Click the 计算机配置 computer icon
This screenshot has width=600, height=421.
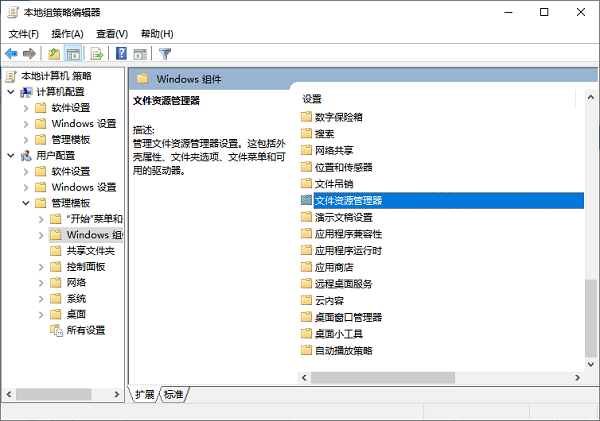tap(26, 92)
